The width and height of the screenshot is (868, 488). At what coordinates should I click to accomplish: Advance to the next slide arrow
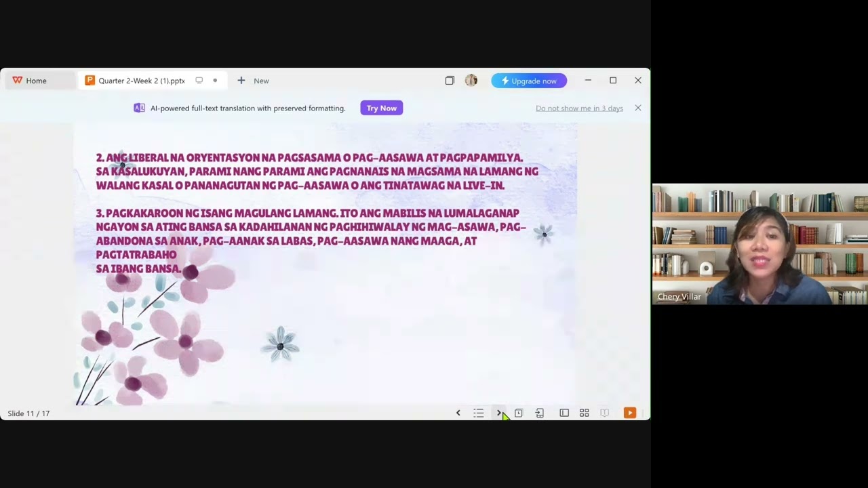(499, 413)
